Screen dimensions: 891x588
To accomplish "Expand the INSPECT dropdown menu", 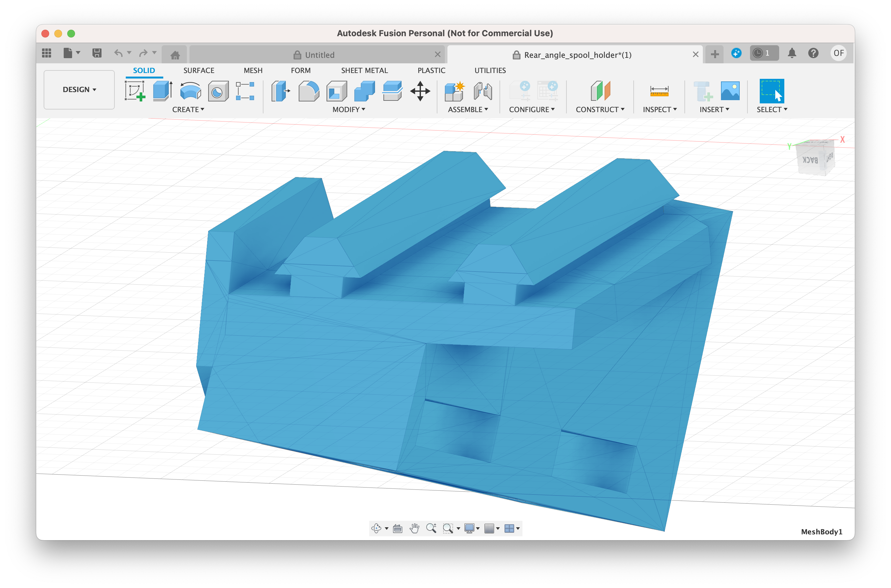I will [x=660, y=110].
